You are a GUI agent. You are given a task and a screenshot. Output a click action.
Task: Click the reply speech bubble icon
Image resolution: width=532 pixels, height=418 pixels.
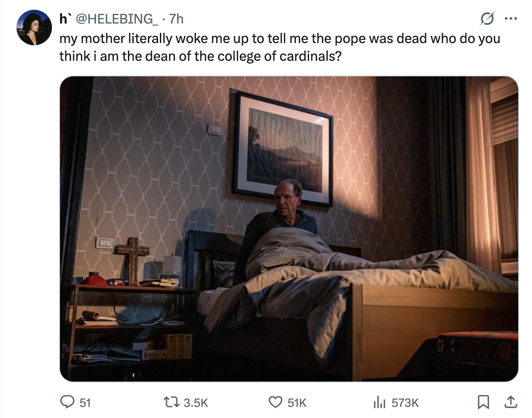pyautogui.click(x=67, y=402)
